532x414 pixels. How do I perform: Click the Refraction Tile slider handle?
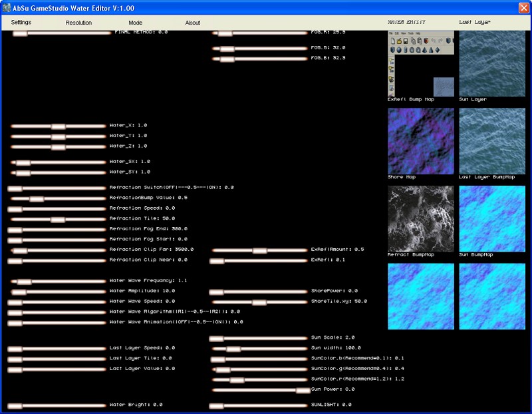tap(58, 219)
